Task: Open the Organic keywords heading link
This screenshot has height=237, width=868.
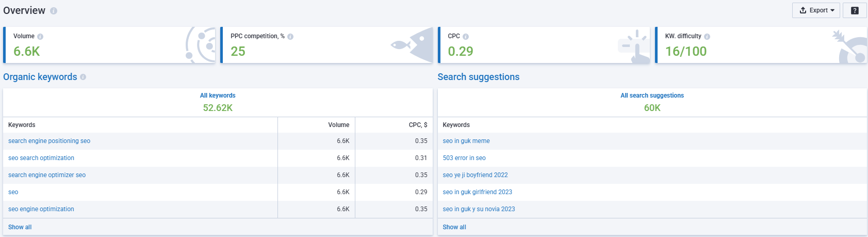Action: point(40,77)
